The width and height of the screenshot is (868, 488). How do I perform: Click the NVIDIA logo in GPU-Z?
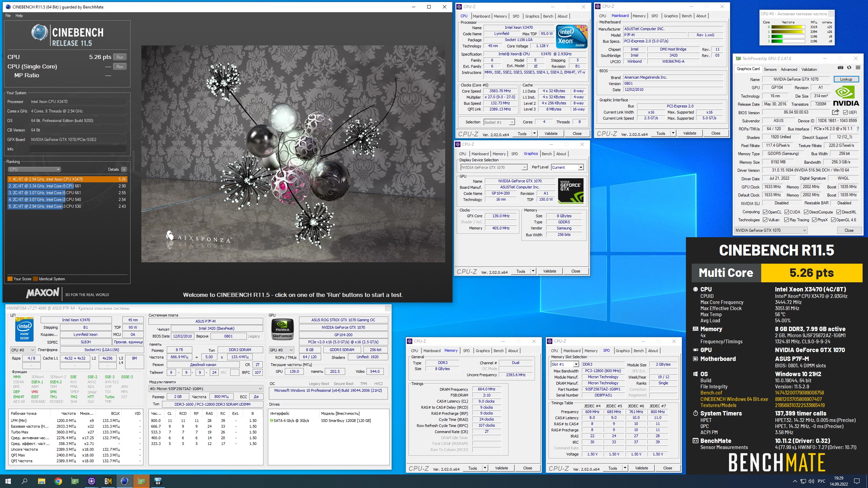(x=846, y=96)
